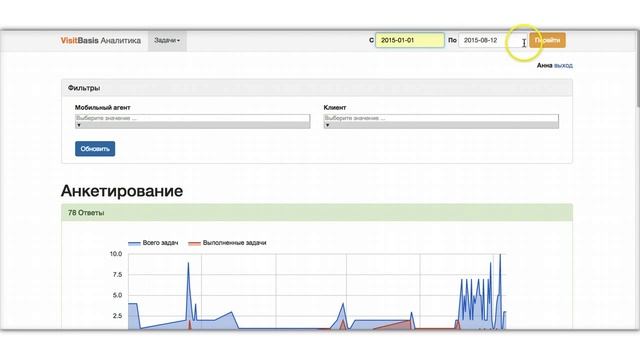
Task: Click the user name Анна
Action: (544, 65)
